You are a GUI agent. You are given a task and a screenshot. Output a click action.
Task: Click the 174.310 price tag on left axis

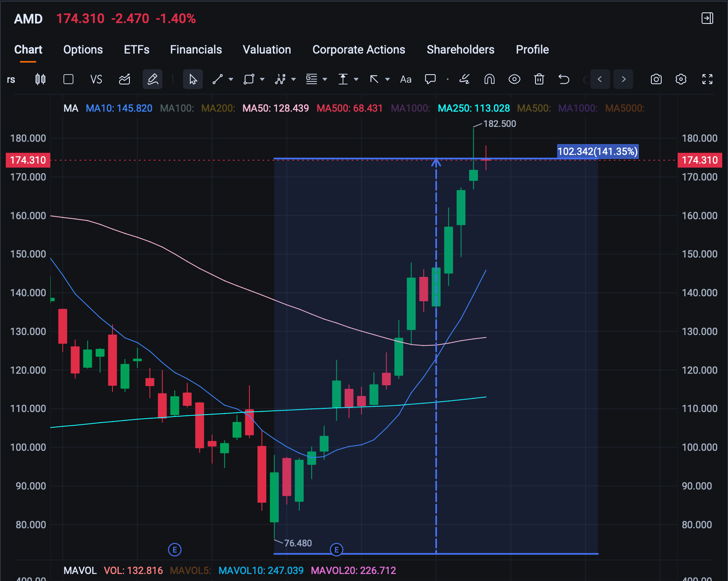point(28,160)
